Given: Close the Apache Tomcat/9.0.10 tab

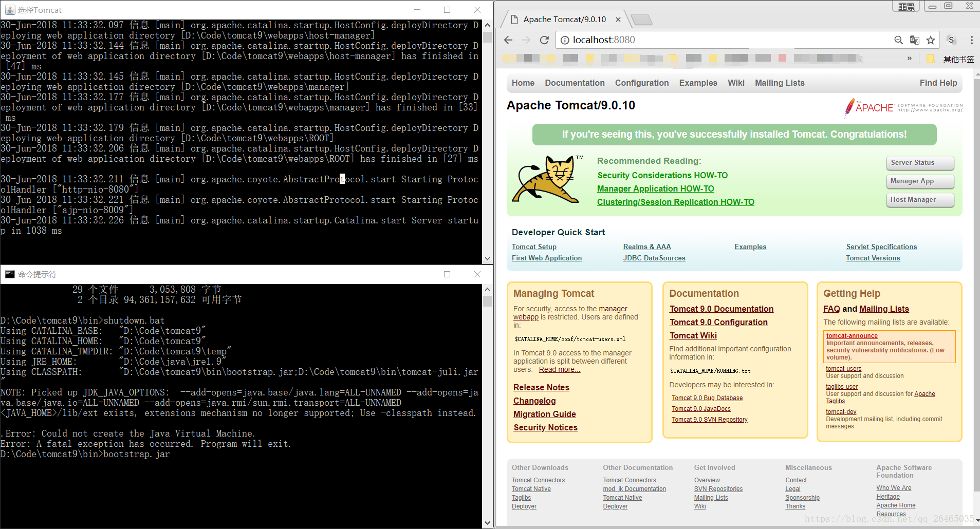Looking at the screenshot, I should [618, 20].
